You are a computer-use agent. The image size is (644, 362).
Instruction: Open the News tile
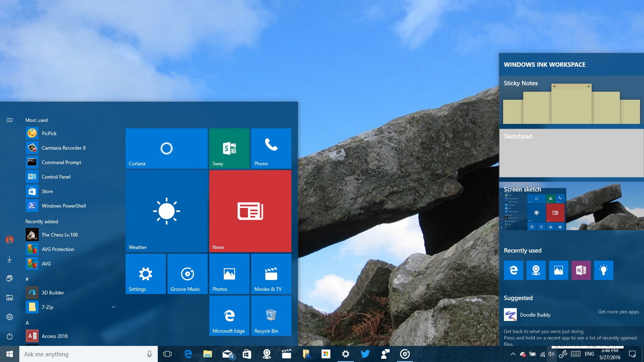(x=250, y=211)
